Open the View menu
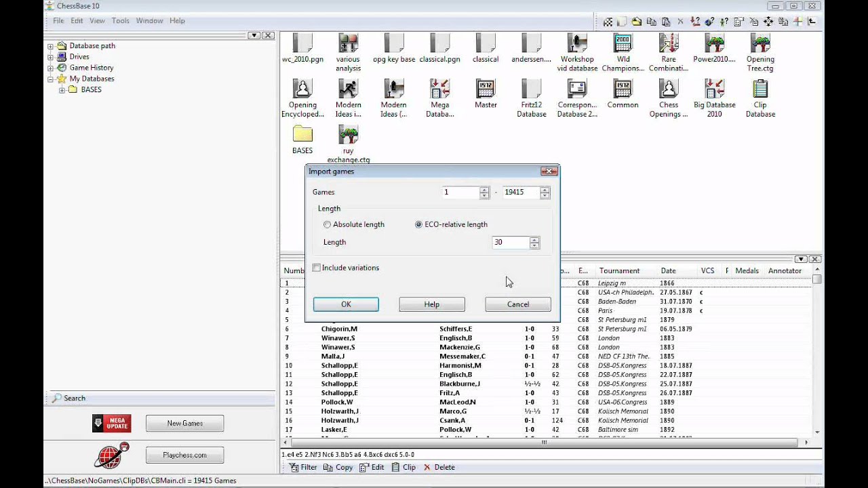 tap(97, 21)
